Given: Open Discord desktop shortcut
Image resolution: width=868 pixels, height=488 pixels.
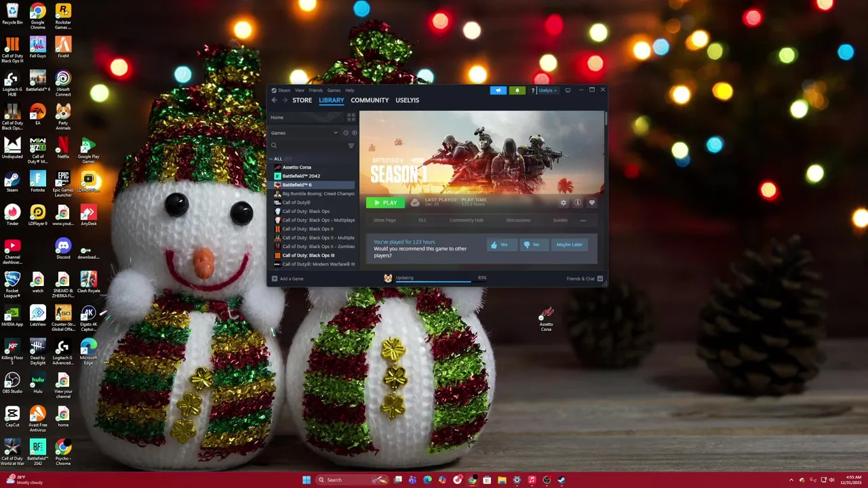Looking at the screenshot, I should tap(63, 248).
